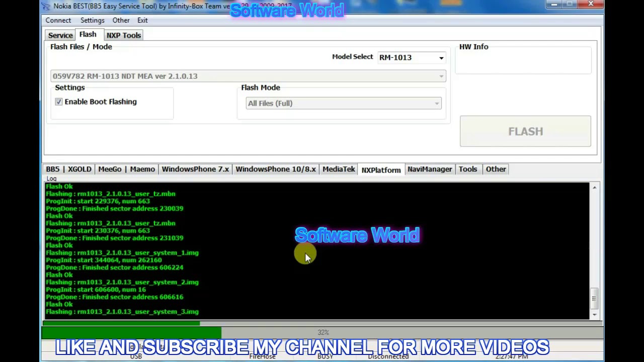Click log line Flashing rm1013_2.1.0.13_user_system_1.img

(x=122, y=253)
